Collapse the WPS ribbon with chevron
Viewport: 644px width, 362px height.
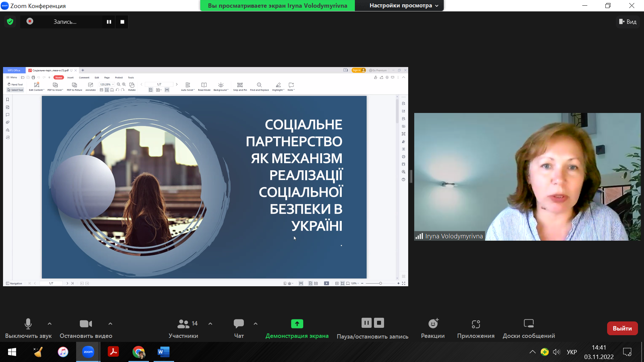click(404, 77)
